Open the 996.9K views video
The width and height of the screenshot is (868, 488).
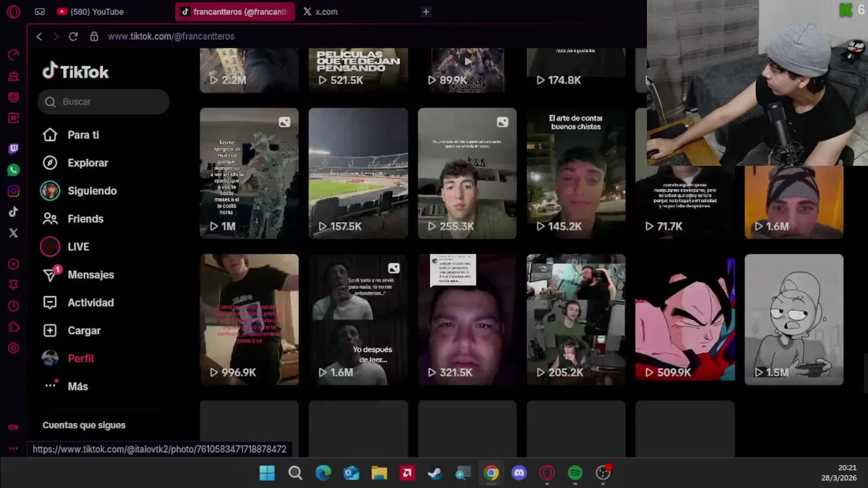point(249,319)
